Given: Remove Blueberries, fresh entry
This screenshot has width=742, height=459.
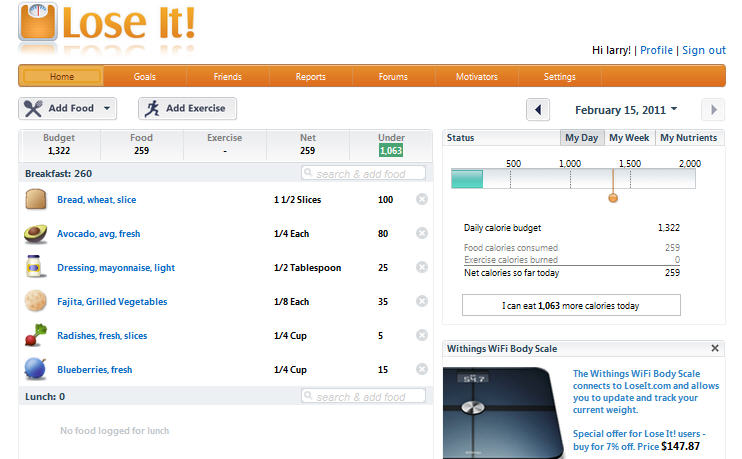Looking at the screenshot, I should point(422,369).
